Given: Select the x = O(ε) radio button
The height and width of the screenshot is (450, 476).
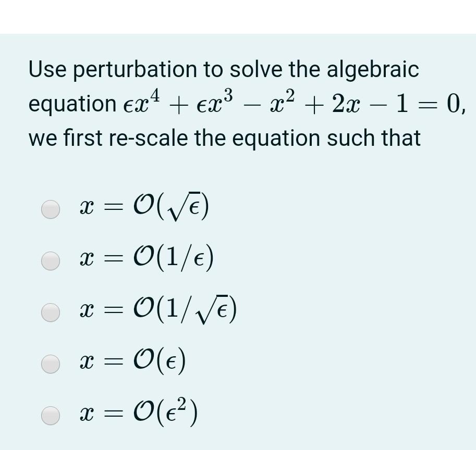Looking at the screenshot, I should (x=51, y=364).
